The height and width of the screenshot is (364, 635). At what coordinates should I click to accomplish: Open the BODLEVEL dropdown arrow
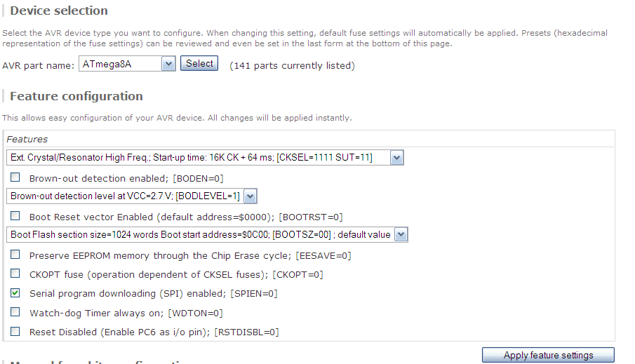(250, 196)
